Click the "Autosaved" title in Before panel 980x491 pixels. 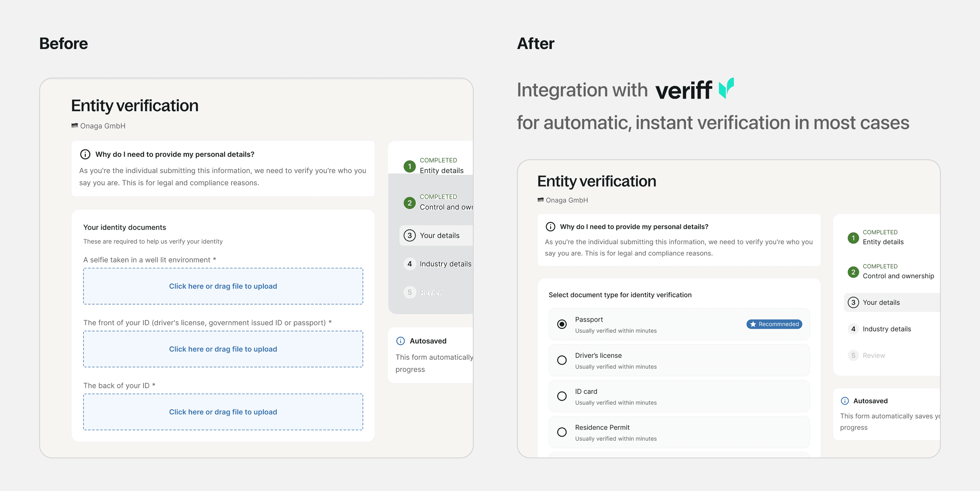point(428,341)
